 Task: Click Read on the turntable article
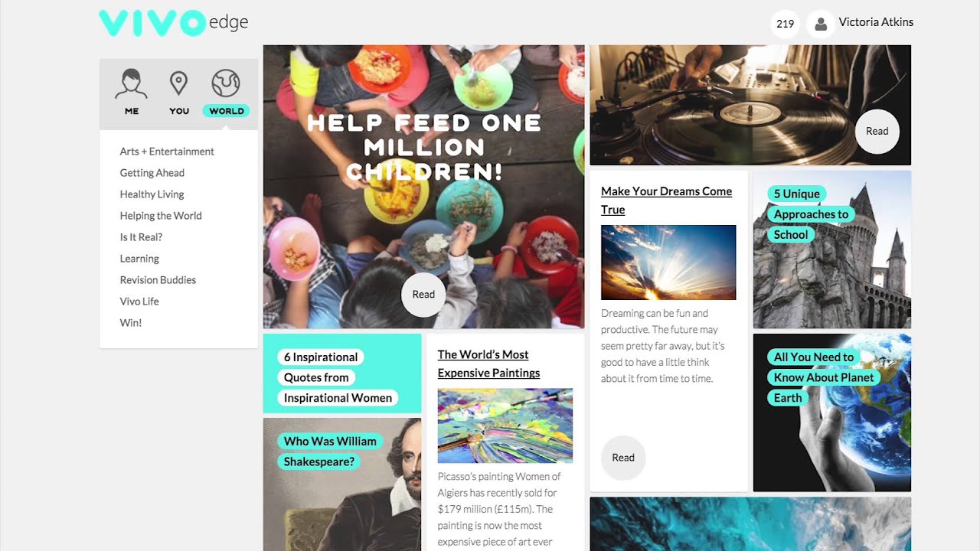[877, 131]
